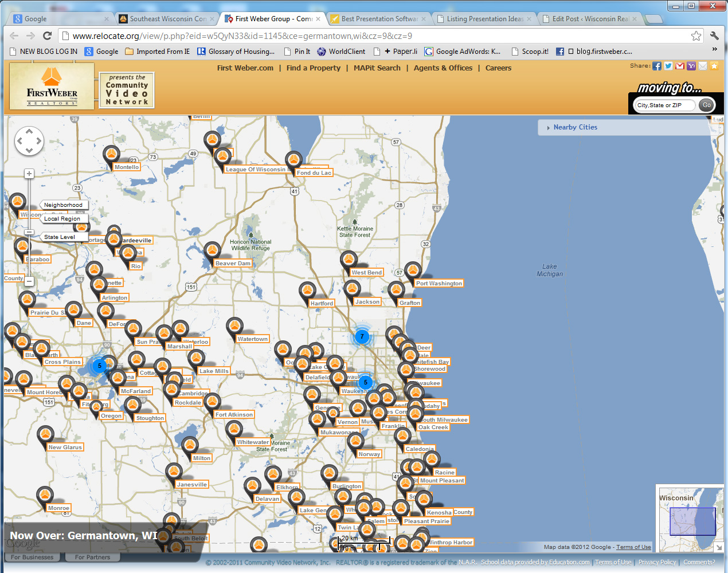Open the Privacy Policy footer link
728x573 pixels.
click(657, 562)
